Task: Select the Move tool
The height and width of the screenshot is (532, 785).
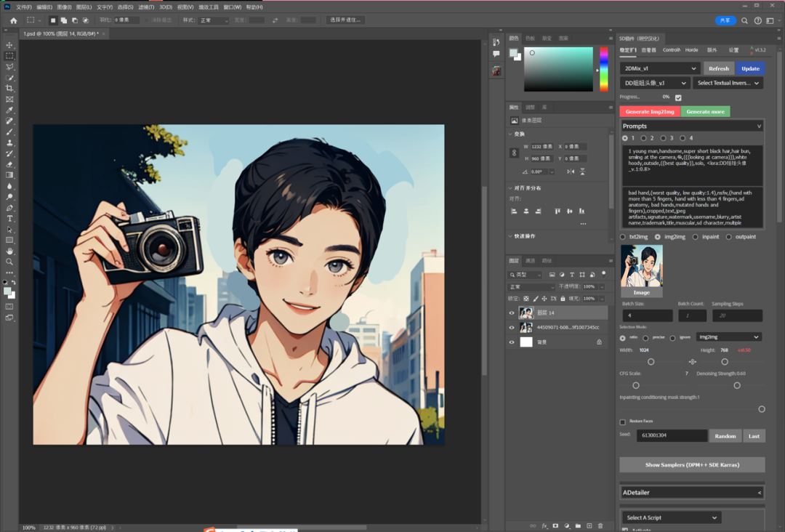Action: click(x=9, y=45)
